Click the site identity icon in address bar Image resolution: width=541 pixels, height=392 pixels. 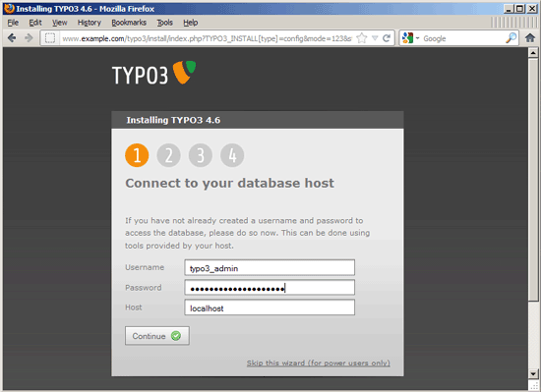pos(50,38)
